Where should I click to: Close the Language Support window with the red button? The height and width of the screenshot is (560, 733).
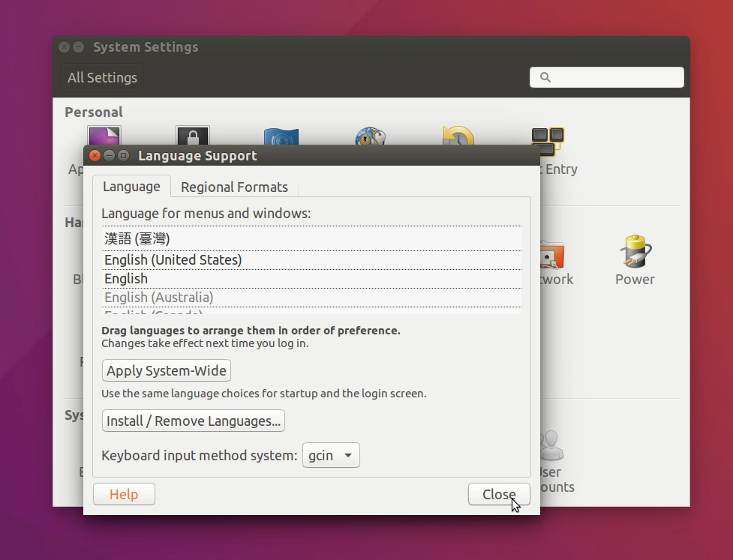coord(95,155)
